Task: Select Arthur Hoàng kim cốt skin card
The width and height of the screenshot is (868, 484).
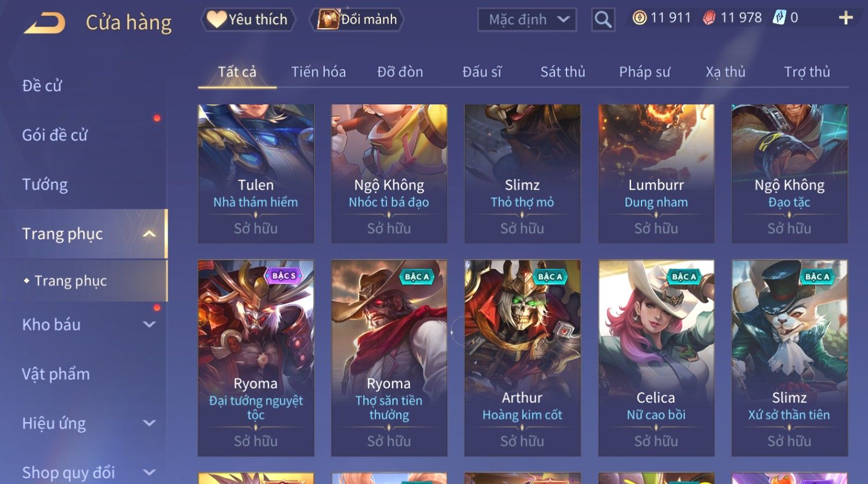Action: [522, 358]
